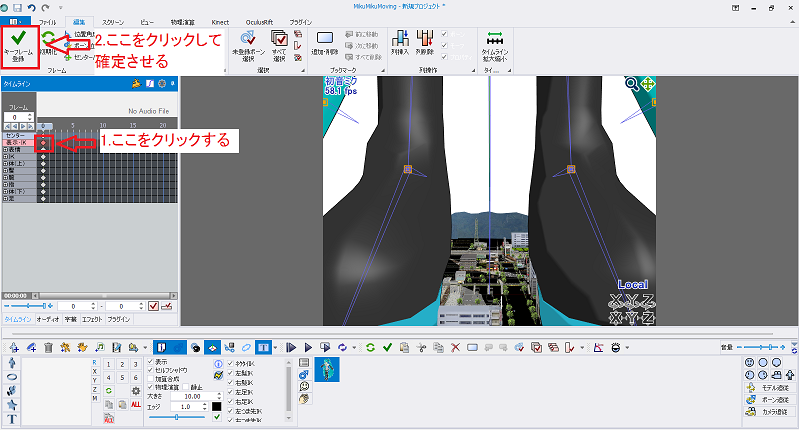Open the Kinect ribbon tab
The width and height of the screenshot is (799, 430).
click(220, 22)
